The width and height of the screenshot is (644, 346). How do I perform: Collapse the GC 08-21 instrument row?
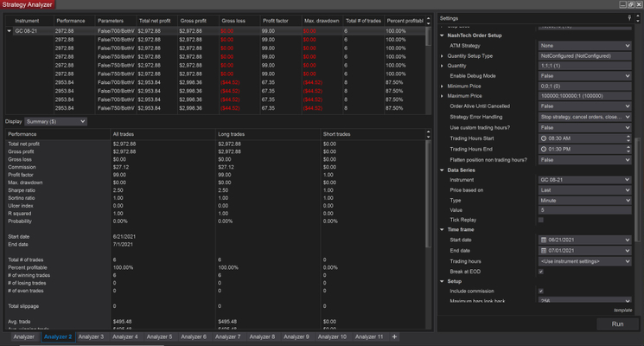(x=10, y=30)
